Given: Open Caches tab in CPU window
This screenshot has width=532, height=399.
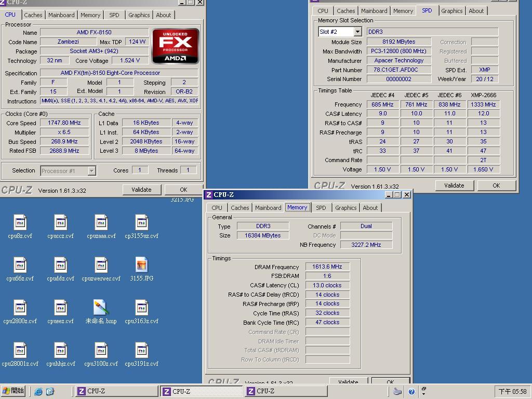Looking at the screenshot, I should [33, 15].
